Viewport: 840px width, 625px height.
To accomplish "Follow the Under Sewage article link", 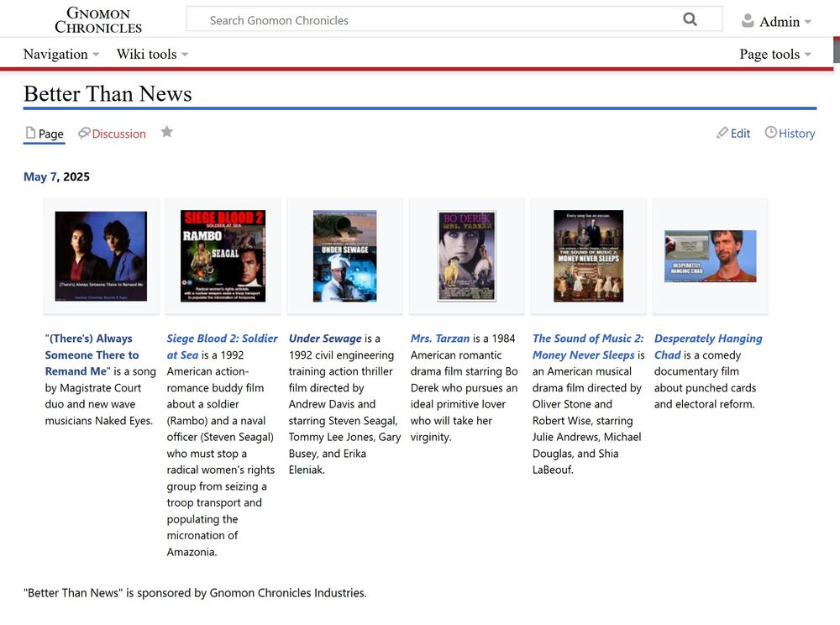I will tap(325, 339).
